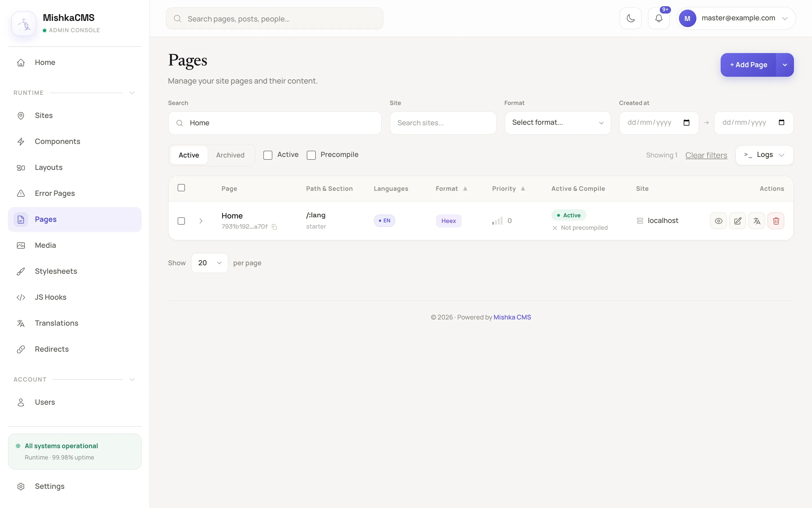Image resolution: width=812 pixels, height=508 pixels.
Task: Click Clear filters link
Action: point(706,155)
